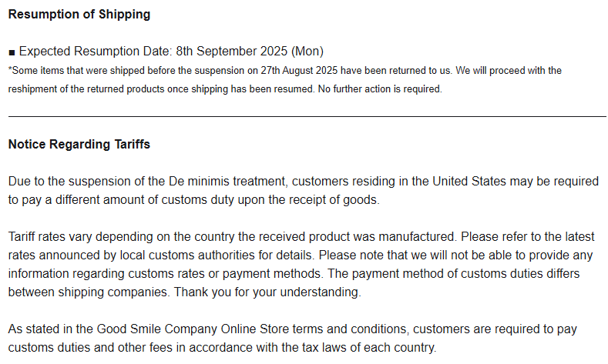Click the horizontal divider line between sections
Image resolution: width=608 pixels, height=364 pixels.
tap(307, 116)
